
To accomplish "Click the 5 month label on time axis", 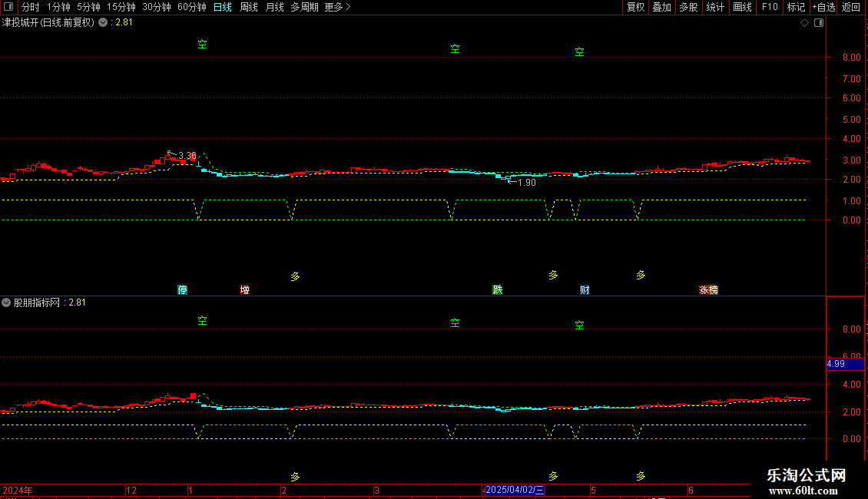I will tap(593, 490).
